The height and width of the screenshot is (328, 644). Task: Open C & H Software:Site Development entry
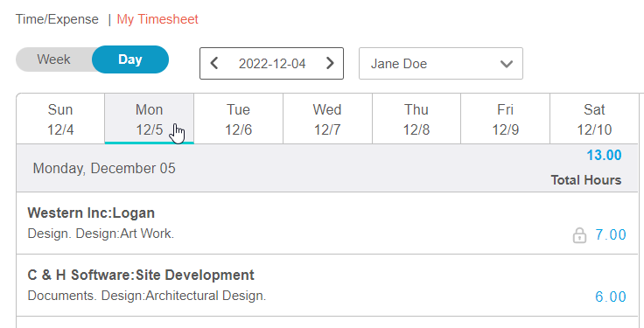click(x=327, y=285)
